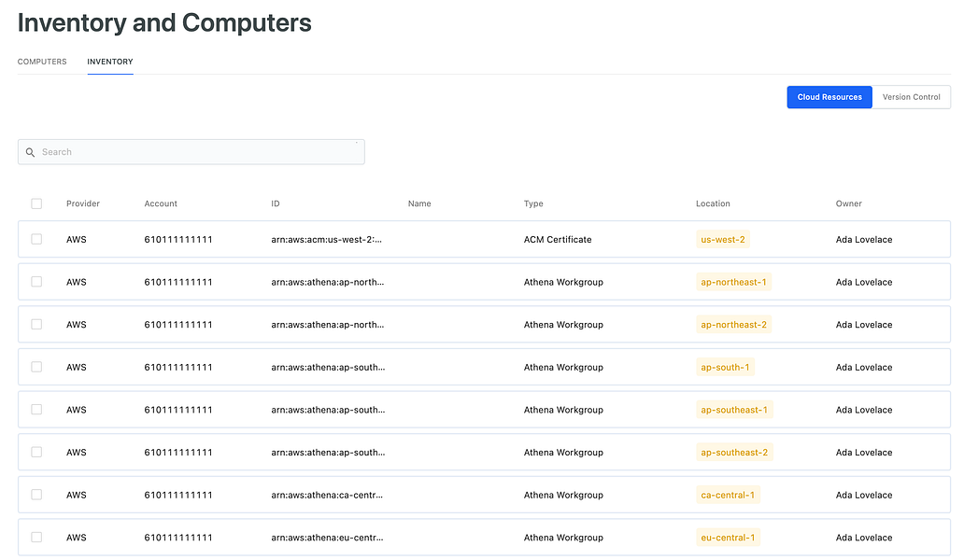Switch to Version Control view
This screenshot has height=560, width=964.
pyautogui.click(x=911, y=97)
